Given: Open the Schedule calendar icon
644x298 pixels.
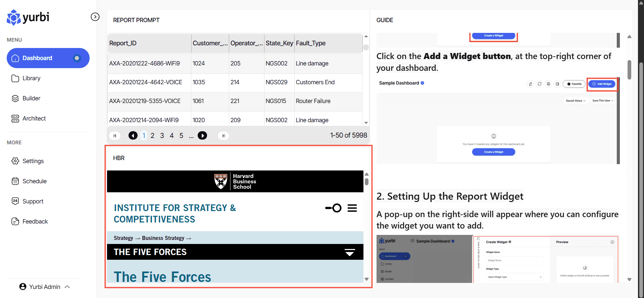Looking at the screenshot, I should [x=15, y=181].
